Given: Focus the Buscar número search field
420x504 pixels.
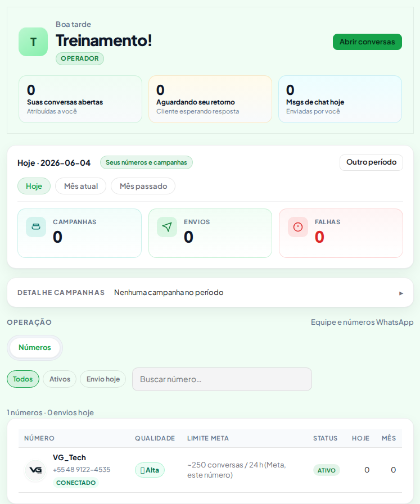Looking at the screenshot, I should click(222, 379).
